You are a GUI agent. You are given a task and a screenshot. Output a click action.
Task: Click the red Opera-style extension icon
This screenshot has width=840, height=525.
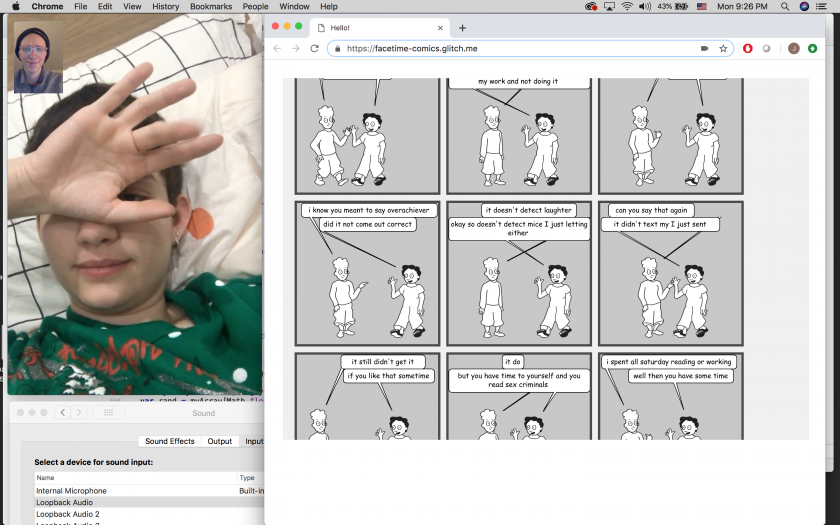click(748, 48)
